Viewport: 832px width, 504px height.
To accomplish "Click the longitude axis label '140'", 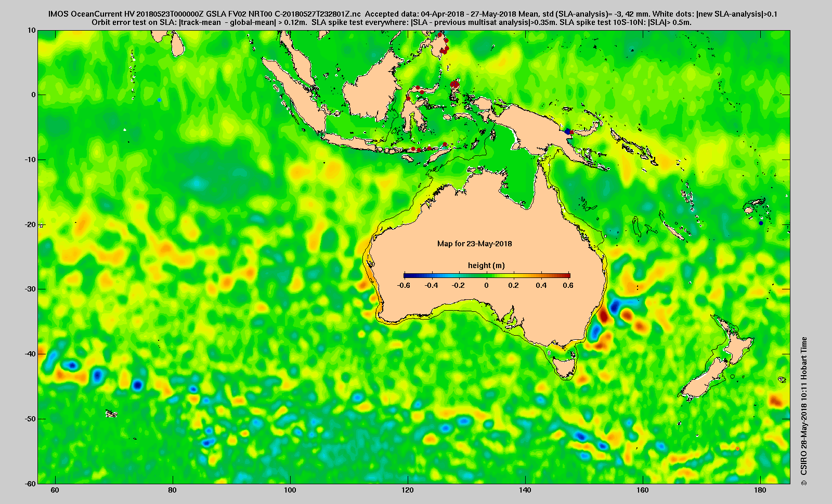I will click(525, 490).
